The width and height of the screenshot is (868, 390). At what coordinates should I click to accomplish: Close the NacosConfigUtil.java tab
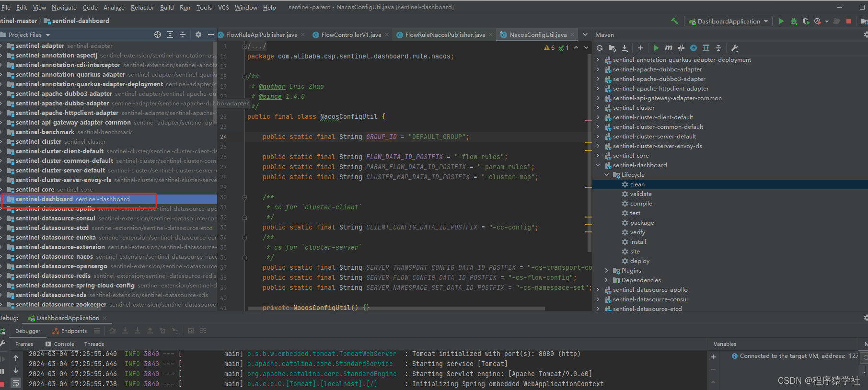[x=571, y=35]
